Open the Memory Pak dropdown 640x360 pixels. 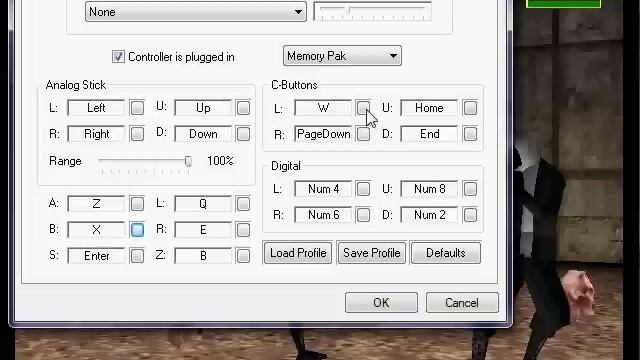click(x=342, y=56)
